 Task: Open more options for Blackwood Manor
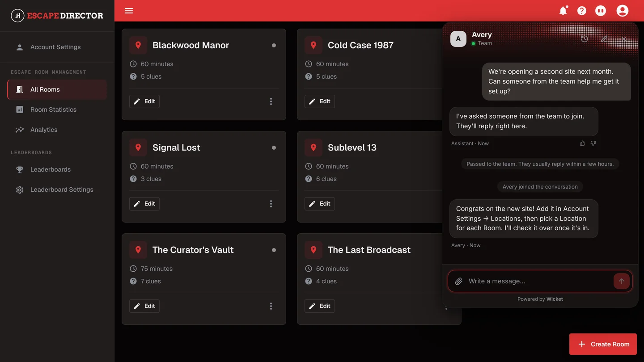coord(271,101)
